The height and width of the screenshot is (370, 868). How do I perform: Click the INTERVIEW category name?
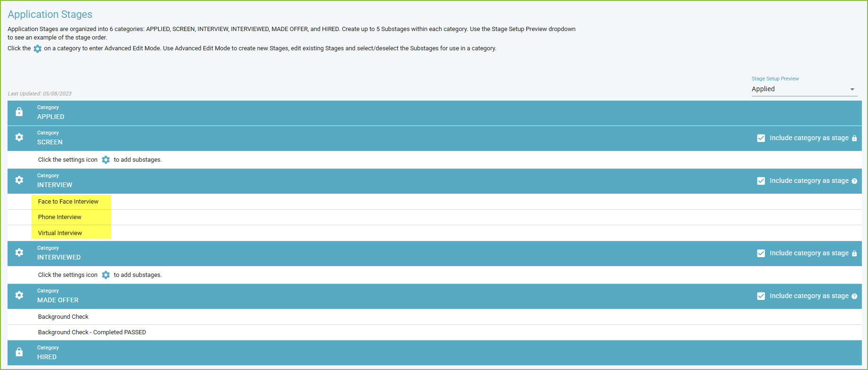coord(55,185)
